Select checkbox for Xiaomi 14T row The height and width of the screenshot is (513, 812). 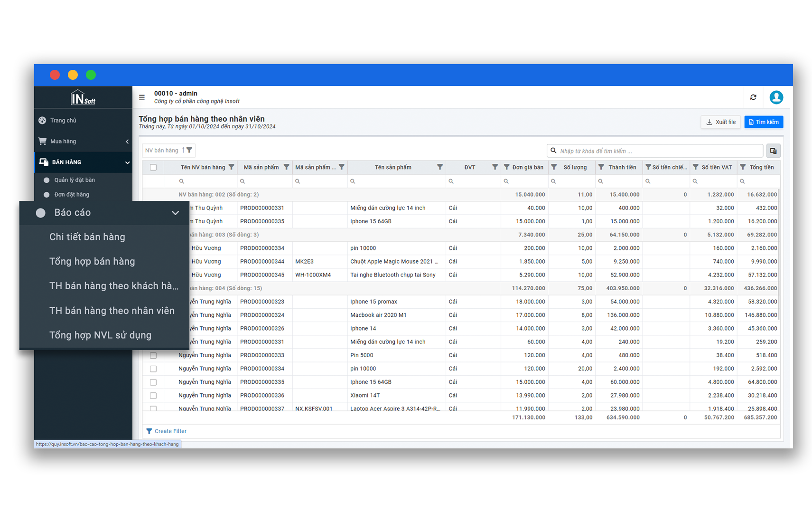tap(153, 396)
